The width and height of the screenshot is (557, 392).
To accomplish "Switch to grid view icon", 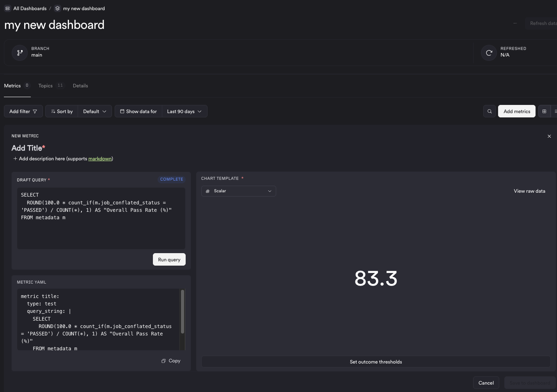I will tap(544, 111).
